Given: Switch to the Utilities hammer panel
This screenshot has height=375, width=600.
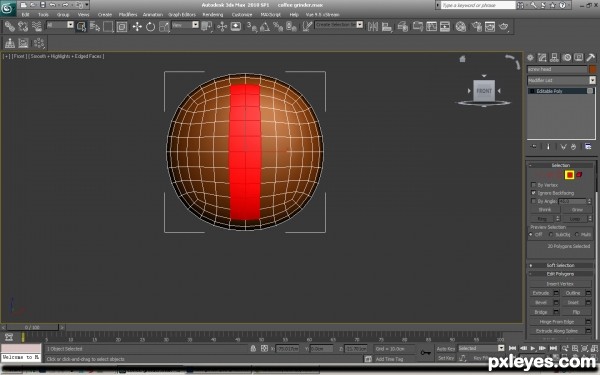Looking at the screenshot, I should coord(590,58).
